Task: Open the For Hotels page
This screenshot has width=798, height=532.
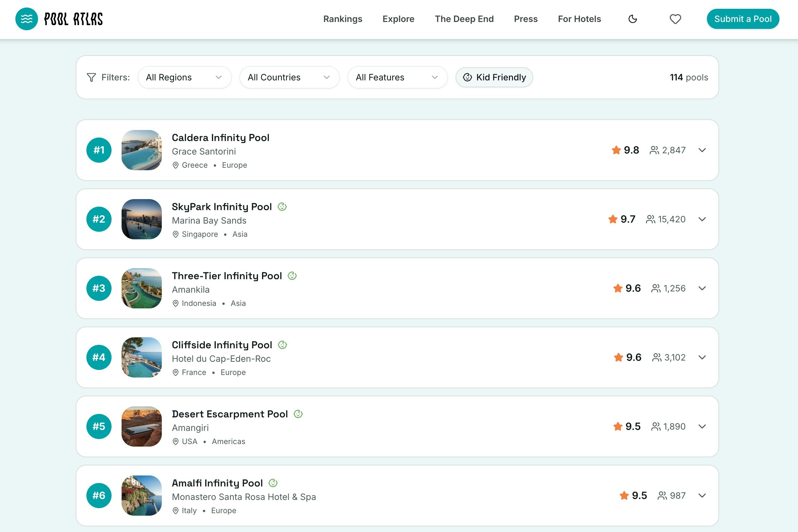Action: tap(579, 19)
